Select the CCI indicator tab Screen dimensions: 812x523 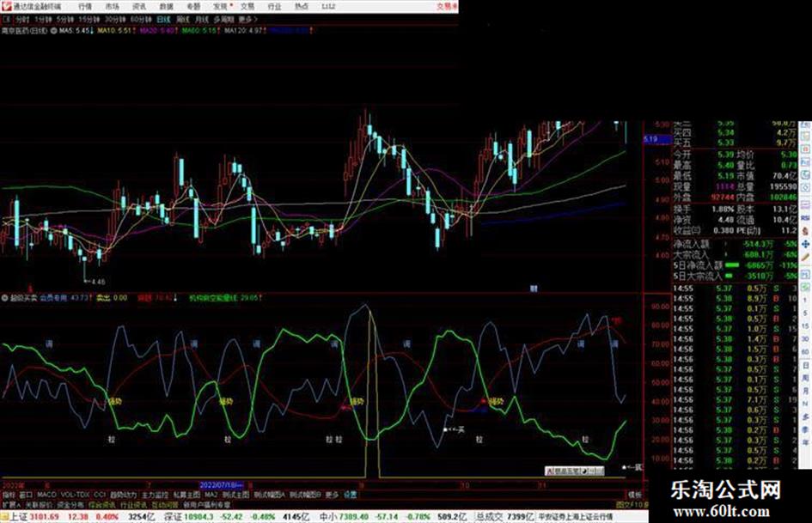[100, 495]
